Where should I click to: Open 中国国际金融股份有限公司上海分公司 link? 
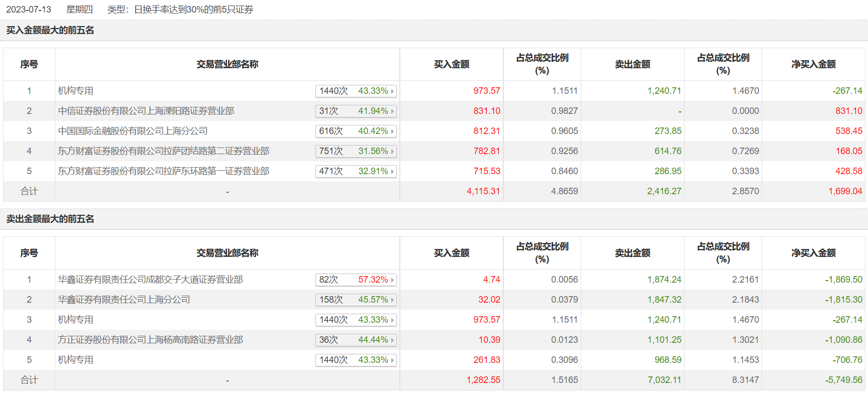coord(133,131)
